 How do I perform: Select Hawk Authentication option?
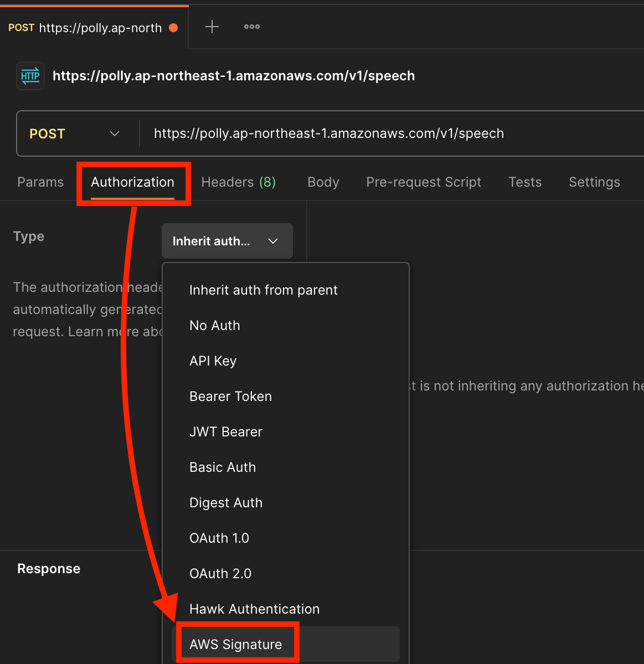point(286,609)
